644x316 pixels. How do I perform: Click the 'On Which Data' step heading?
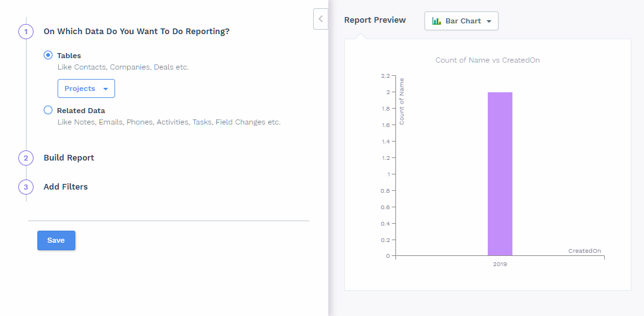coord(136,31)
